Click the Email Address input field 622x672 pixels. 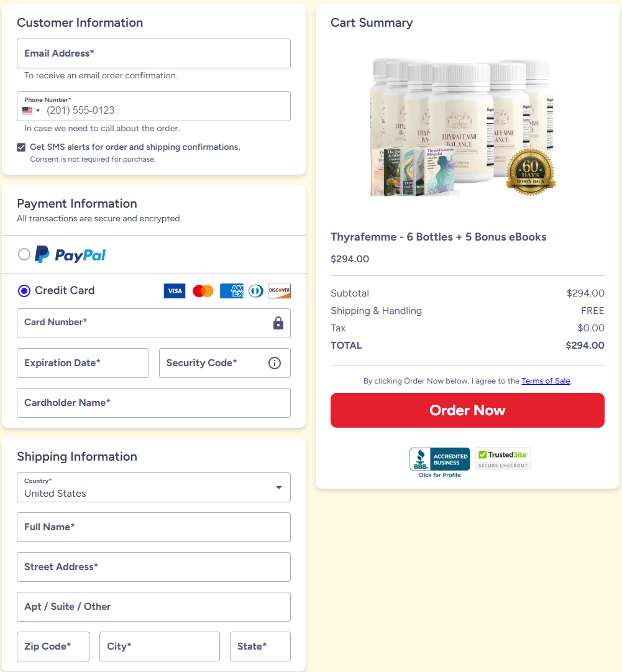click(153, 53)
